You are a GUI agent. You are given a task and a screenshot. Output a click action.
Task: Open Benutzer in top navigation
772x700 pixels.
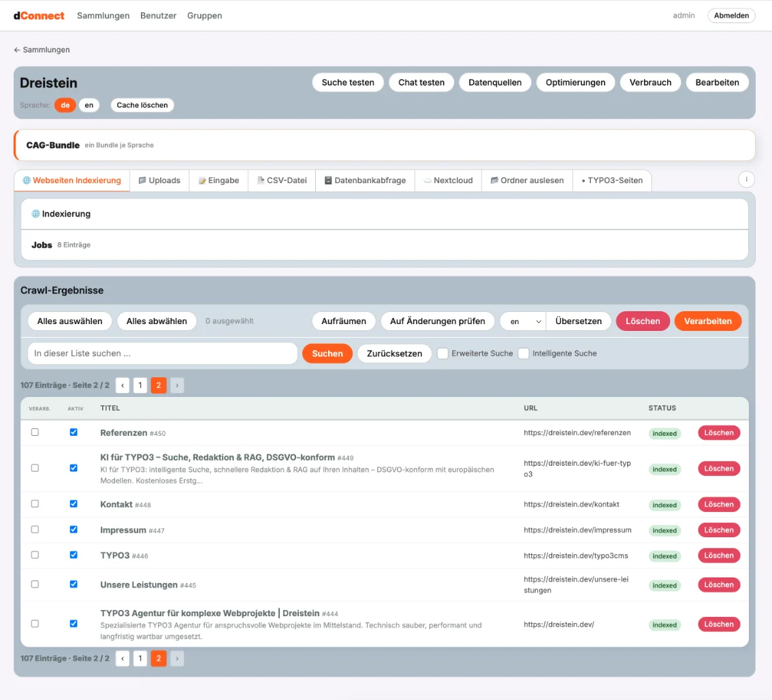coord(158,16)
